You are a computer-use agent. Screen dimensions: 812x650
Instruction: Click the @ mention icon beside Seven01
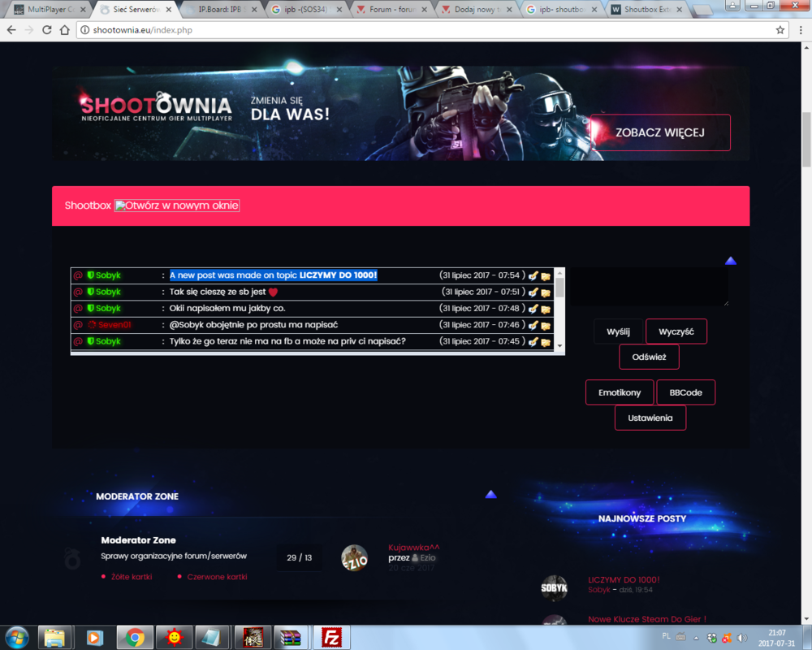(x=78, y=325)
